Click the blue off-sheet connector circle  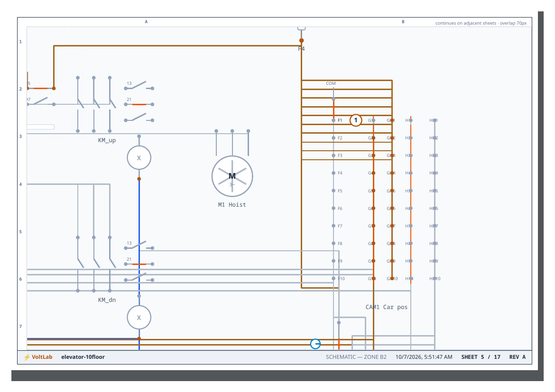315,344
